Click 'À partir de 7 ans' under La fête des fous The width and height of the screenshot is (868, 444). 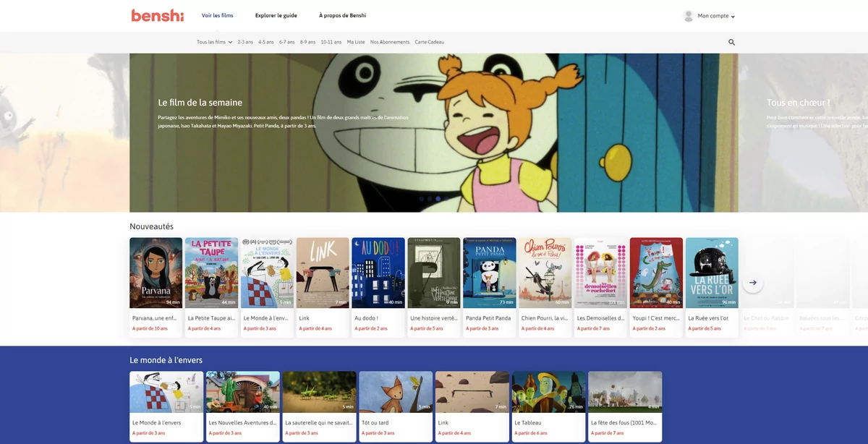[x=608, y=433]
